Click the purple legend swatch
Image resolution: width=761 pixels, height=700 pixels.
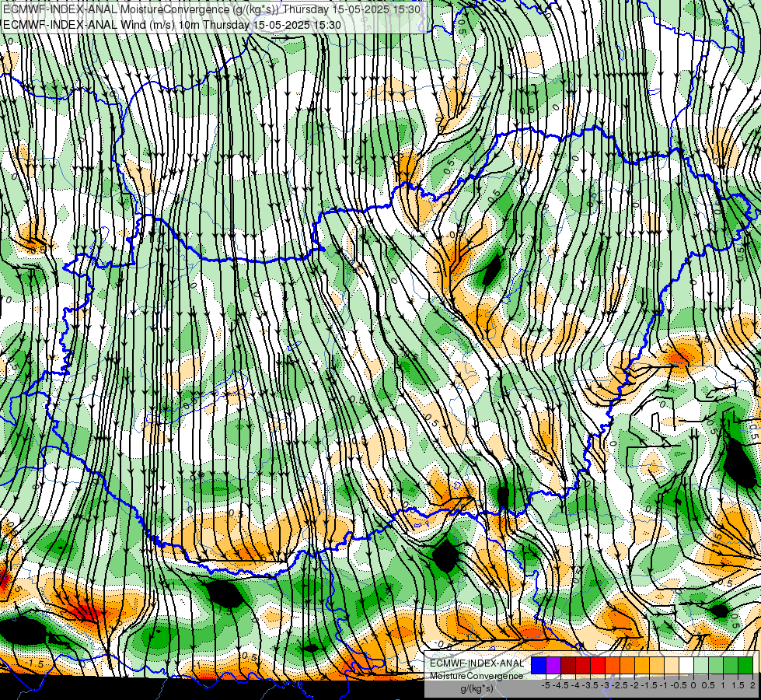tap(553, 665)
